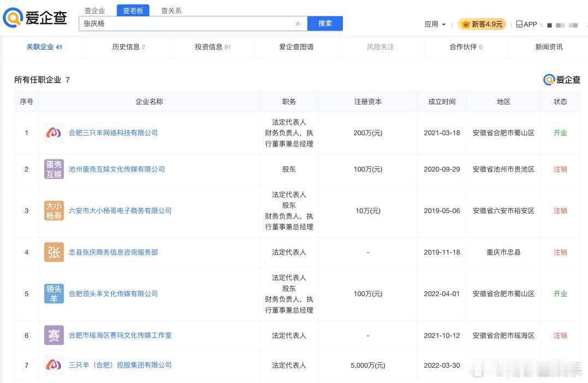Open the 新闻资讯 tab
This screenshot has width=588, height=383.
[x=549, y=47]
